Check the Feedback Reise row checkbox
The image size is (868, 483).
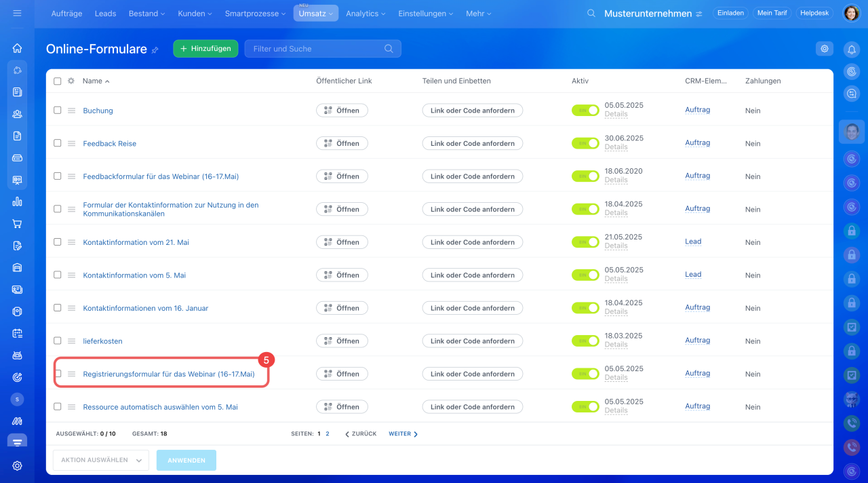pos(58,143)
